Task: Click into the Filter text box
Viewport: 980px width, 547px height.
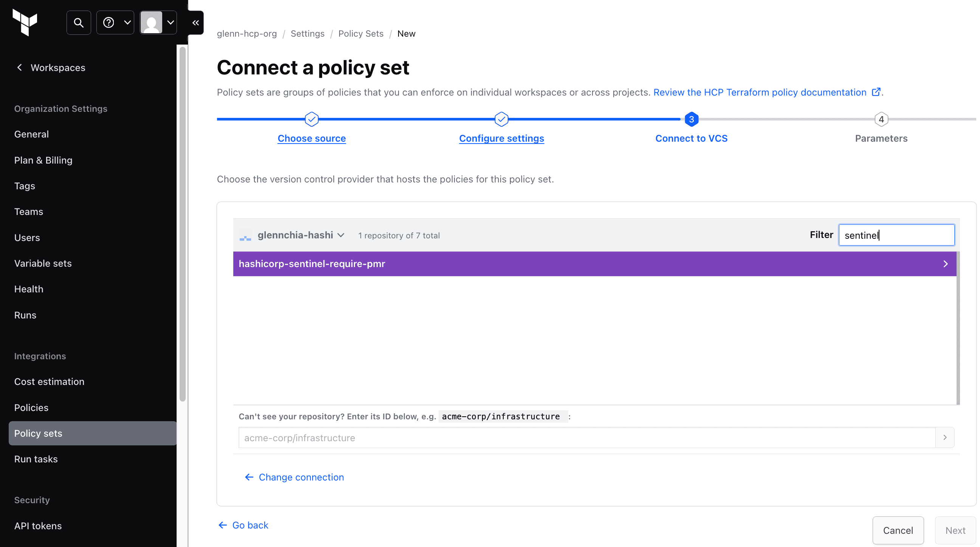Action: click(896, 235)
